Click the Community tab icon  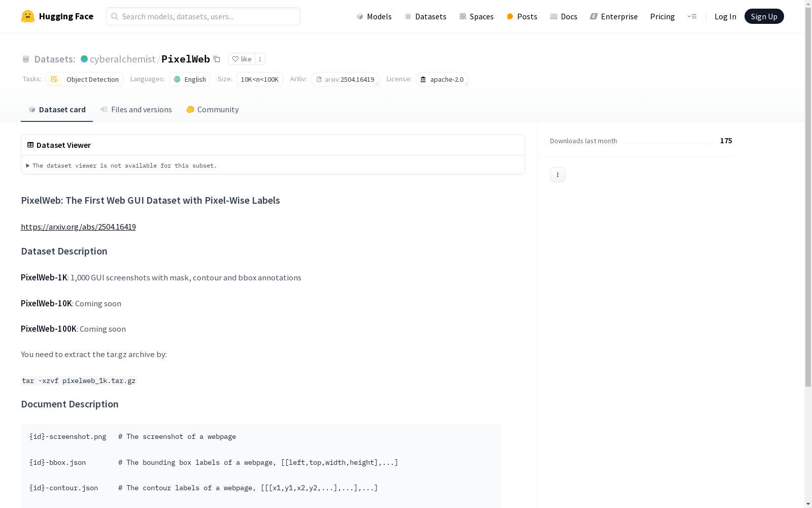tap(190, 109)
